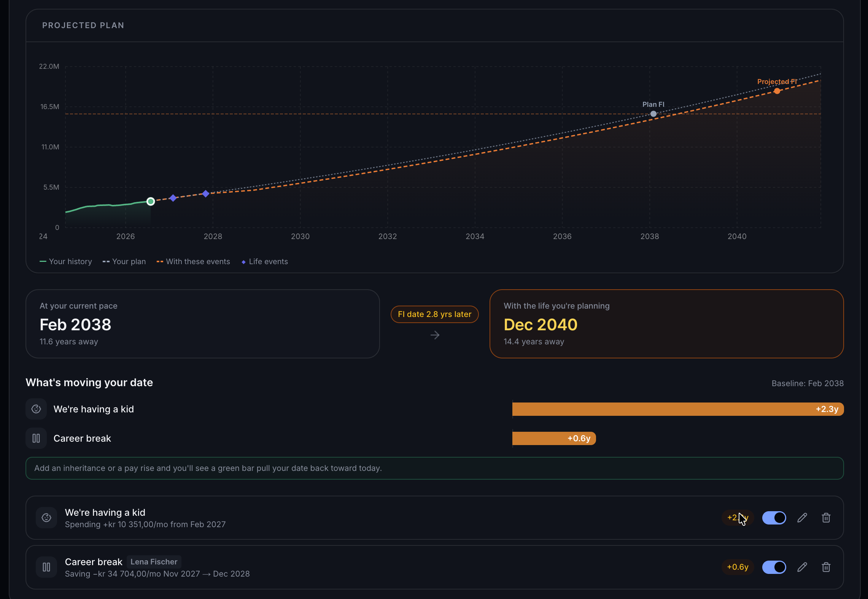Toggle off the Career break event

tap(774, 567)
